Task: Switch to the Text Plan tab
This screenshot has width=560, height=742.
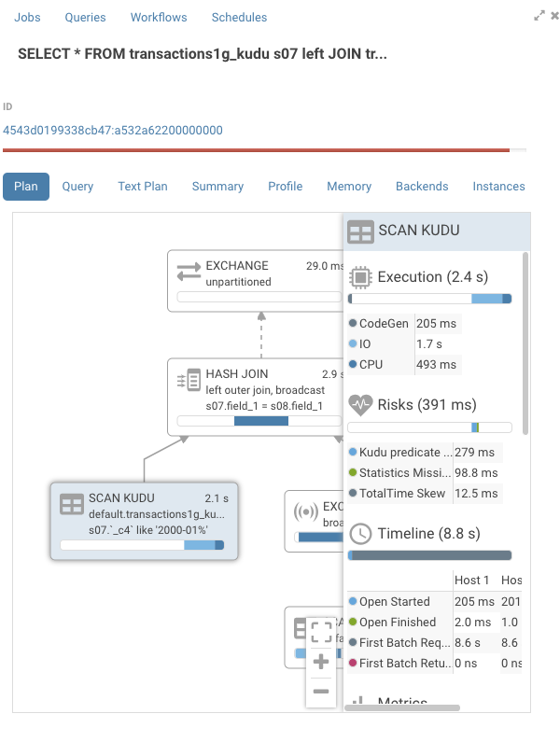Action: [143, 187]
